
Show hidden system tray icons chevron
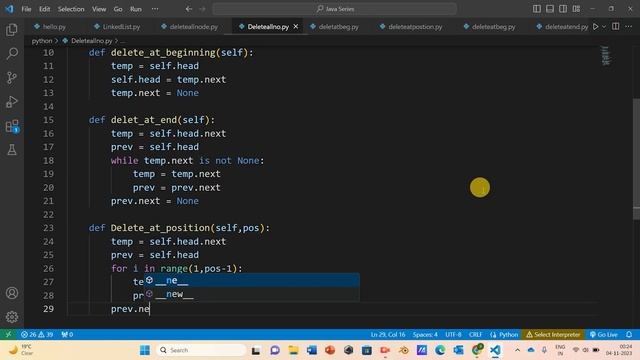(x=517, y=350)
